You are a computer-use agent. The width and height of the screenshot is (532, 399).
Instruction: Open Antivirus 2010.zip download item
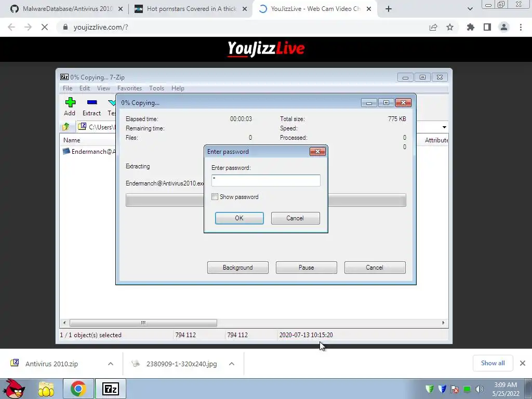coord(51,364)
